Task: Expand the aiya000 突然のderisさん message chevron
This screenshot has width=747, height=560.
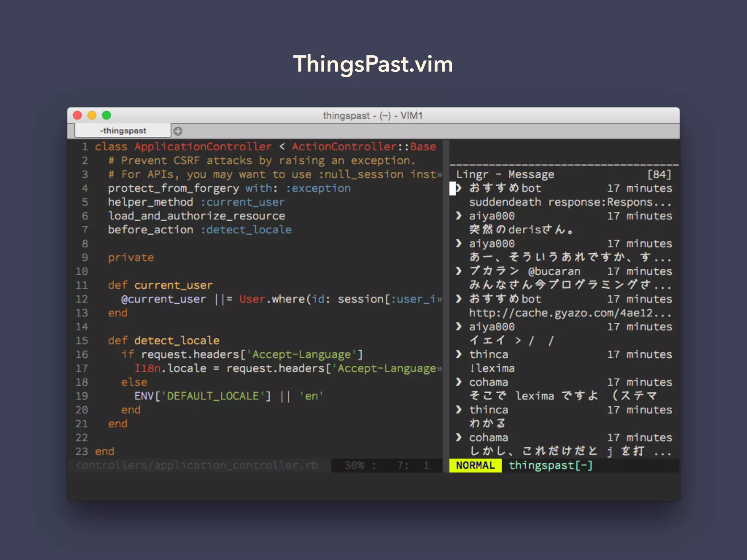Action: click(x=459, y=216)
